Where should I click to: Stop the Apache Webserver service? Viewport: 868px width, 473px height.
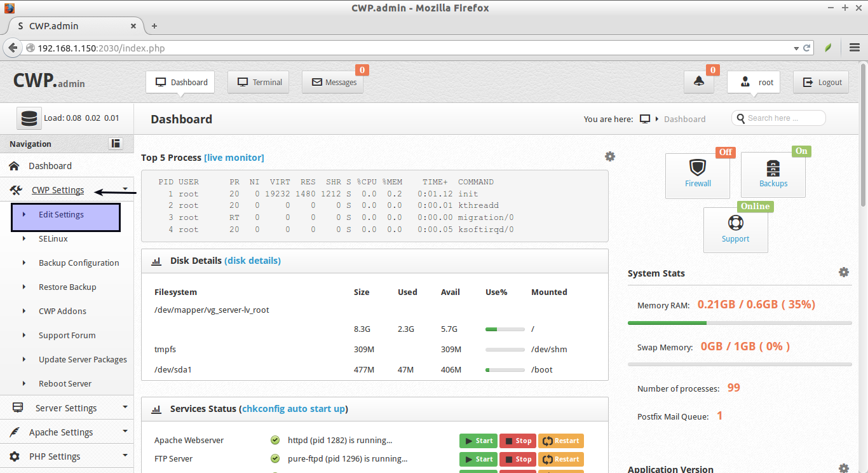pyautogui.click(x=517, y=441)
